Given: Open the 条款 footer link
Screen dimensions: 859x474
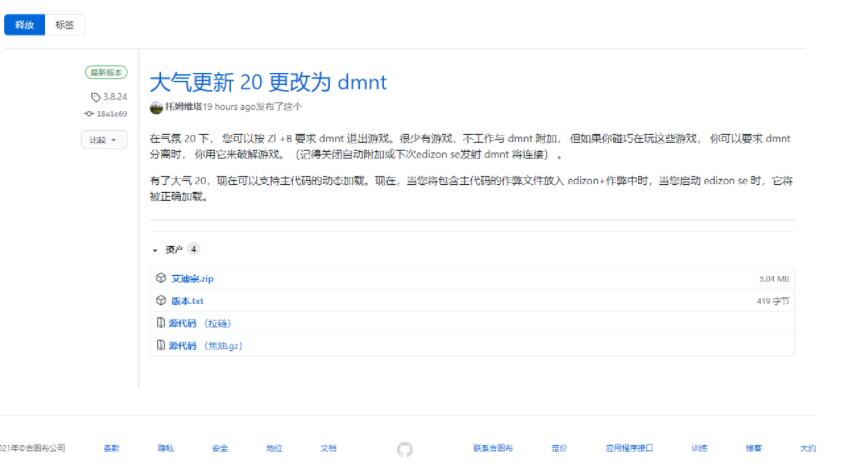Looking at the screenshot, I should tap(112, 448).
